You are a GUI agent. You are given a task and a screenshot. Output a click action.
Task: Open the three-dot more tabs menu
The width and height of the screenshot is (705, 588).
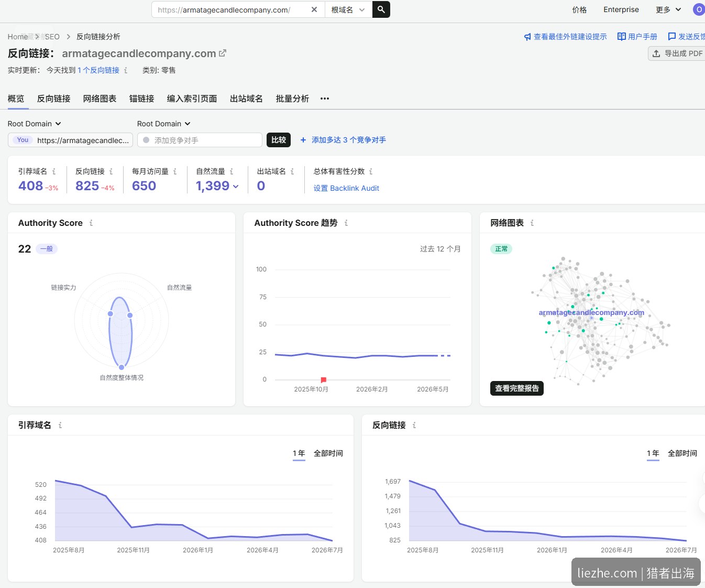pos(325,99)
